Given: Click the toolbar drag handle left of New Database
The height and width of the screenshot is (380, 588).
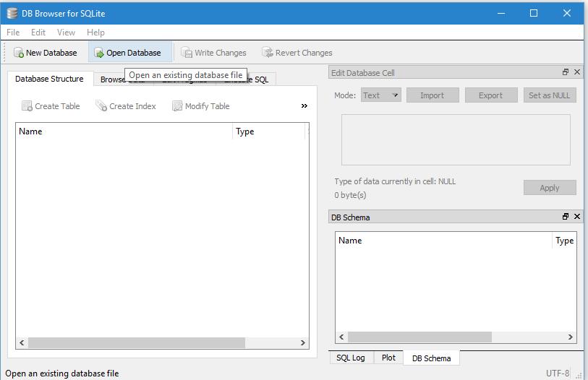Looking at the screenshot, I should tap(4, 53).
